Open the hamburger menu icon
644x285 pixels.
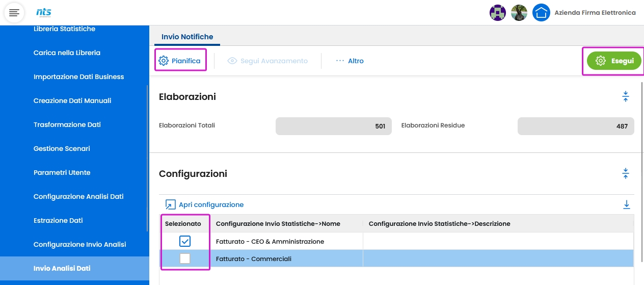click(x=14, y=12)
